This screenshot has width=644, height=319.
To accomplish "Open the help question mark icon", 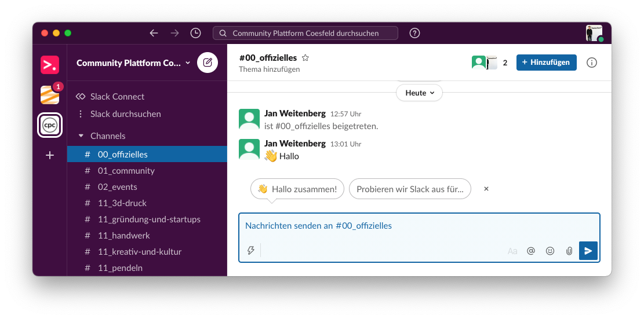I will coord(415,33).
